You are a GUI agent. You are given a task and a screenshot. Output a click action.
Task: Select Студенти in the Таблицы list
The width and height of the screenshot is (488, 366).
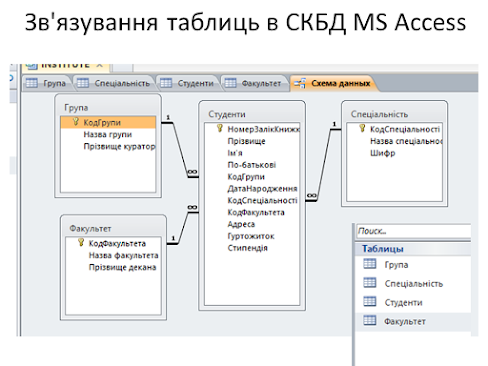(x=413, y=302)
